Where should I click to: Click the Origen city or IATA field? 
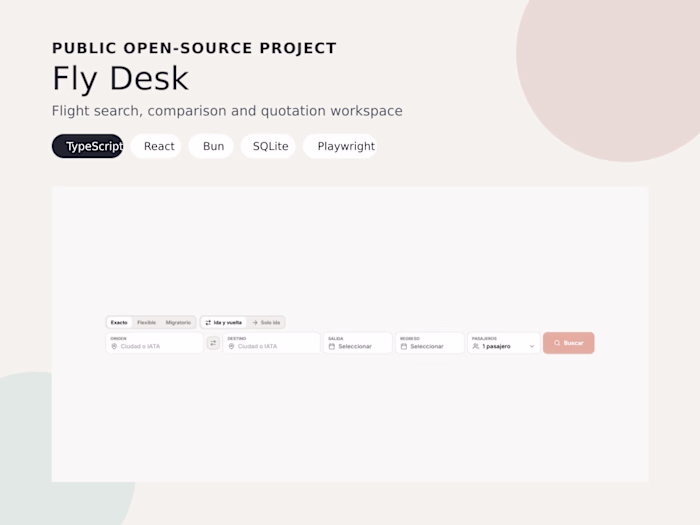(154, 343)
